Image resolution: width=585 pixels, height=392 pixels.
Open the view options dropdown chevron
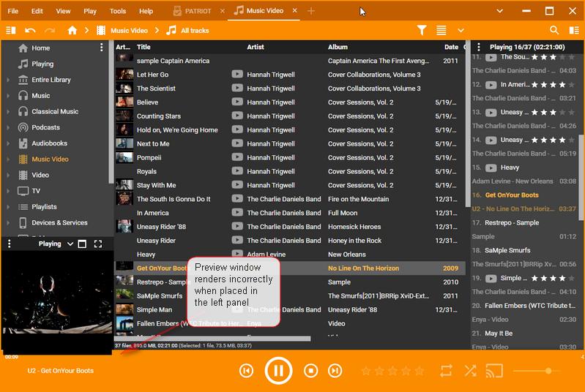coord(461,31)
